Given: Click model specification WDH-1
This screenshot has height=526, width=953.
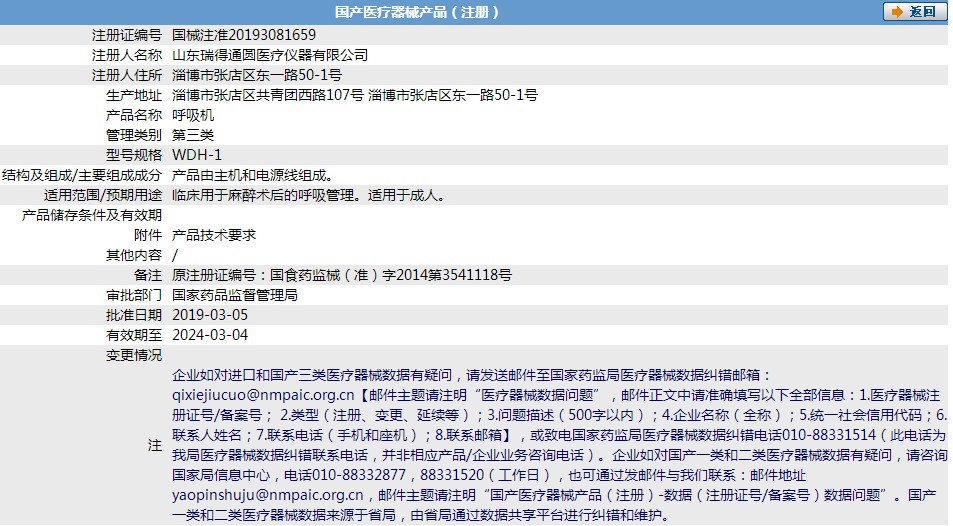Looking at the screenshot, I should pos(197,156).
